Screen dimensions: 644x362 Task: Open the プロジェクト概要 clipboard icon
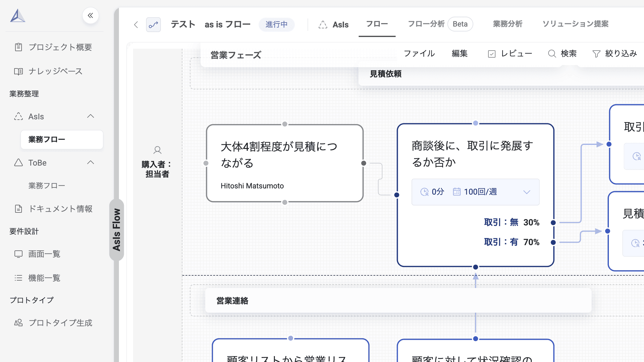tap(18, 47)
